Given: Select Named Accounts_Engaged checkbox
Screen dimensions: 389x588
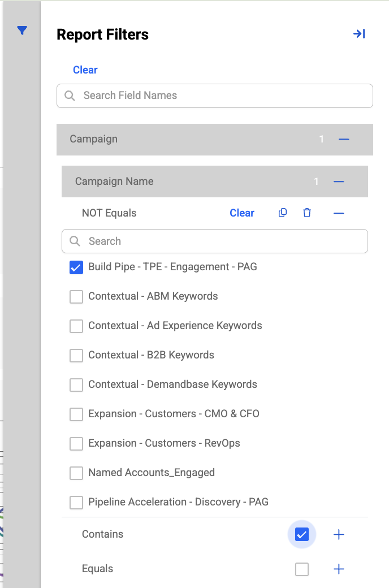Looking at the screenshot, I should point(76,473).
